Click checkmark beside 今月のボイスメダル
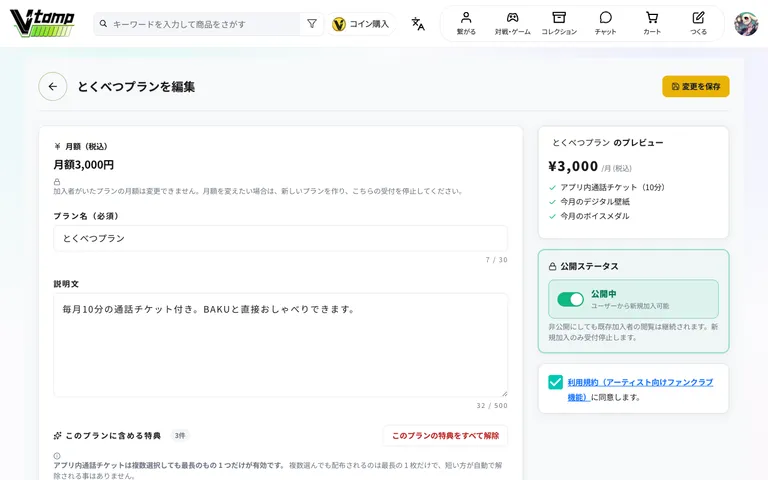The image size is (768, 480). pyautogui.click(x=552, y=216)
